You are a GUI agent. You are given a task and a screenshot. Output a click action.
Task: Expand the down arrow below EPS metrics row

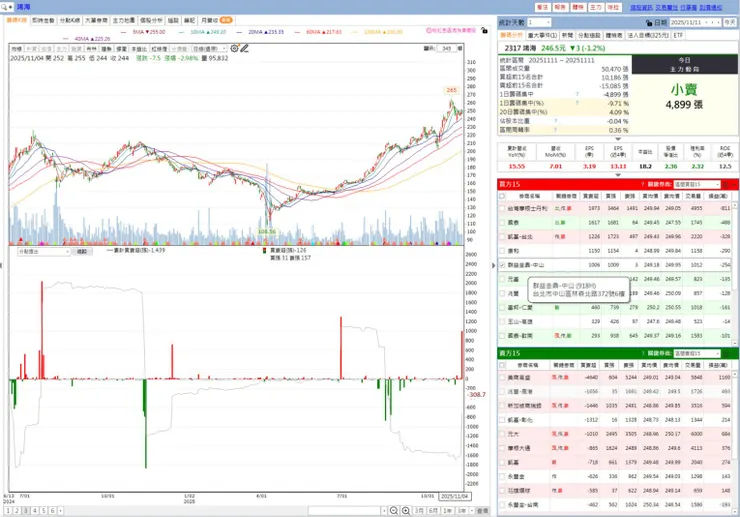(618, 175)
